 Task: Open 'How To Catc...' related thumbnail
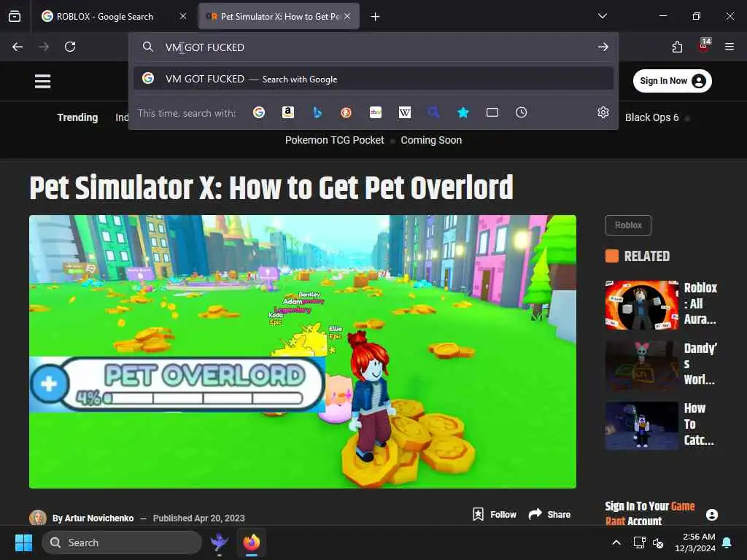642,426
